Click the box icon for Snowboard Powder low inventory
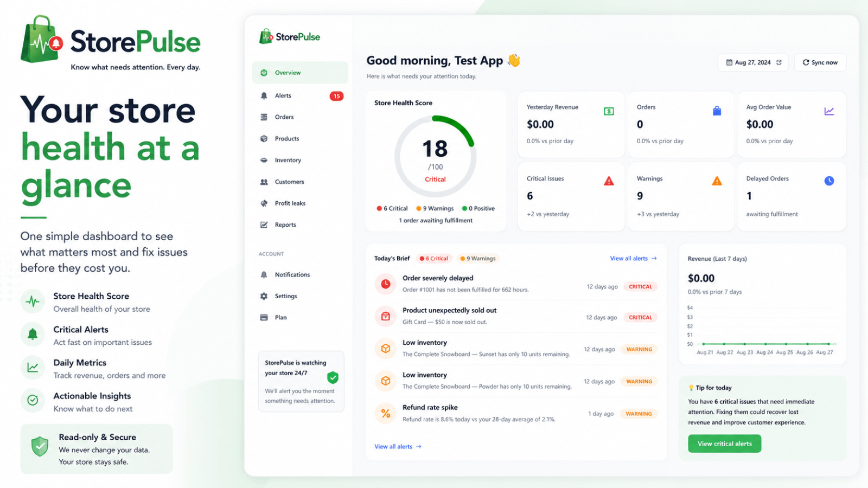The height and width of the screenshot is (488, 868). pos(385,381)
